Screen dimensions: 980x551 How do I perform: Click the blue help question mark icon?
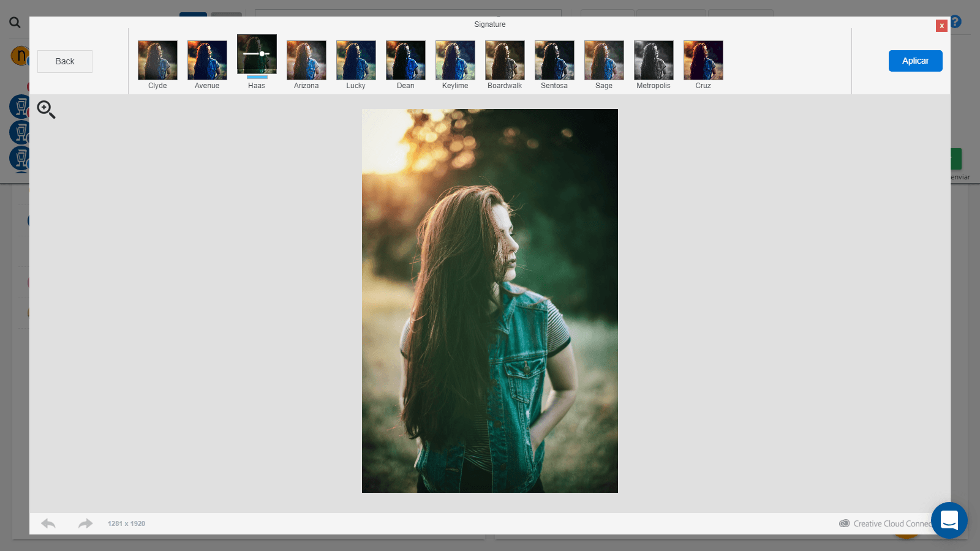(956, 22)
